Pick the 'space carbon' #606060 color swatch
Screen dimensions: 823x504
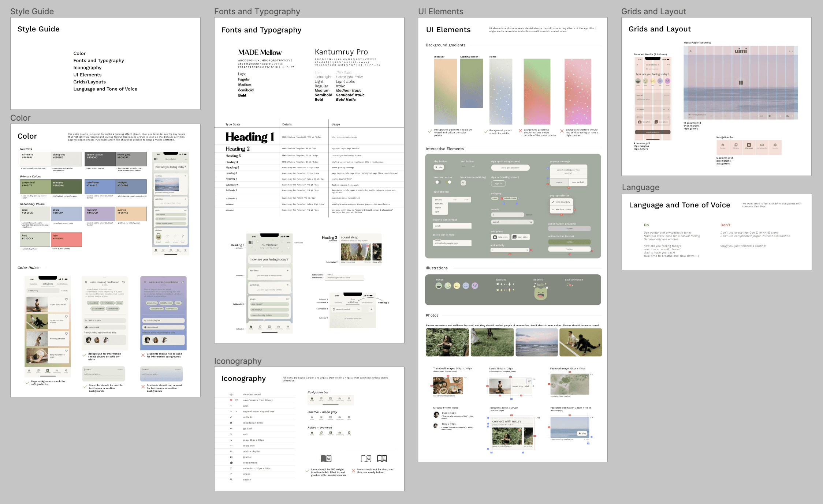click(100, 159)
